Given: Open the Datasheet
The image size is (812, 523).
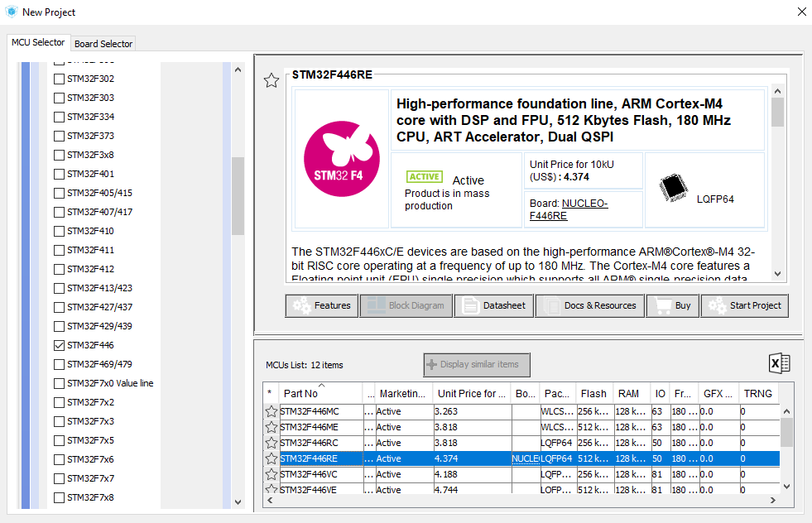Looking at the screenshot, I should [494, 305].
